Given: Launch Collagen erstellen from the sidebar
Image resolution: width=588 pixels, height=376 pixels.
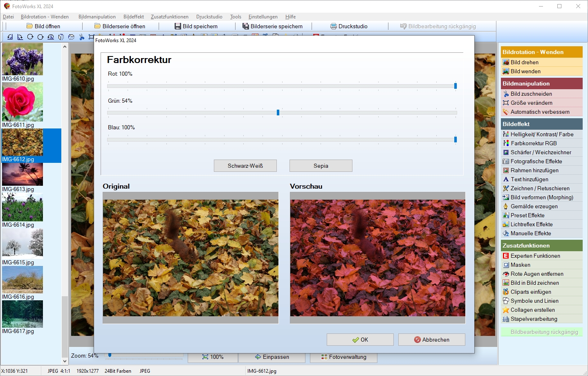Looking at the screenshot, I should coord(532,310).
